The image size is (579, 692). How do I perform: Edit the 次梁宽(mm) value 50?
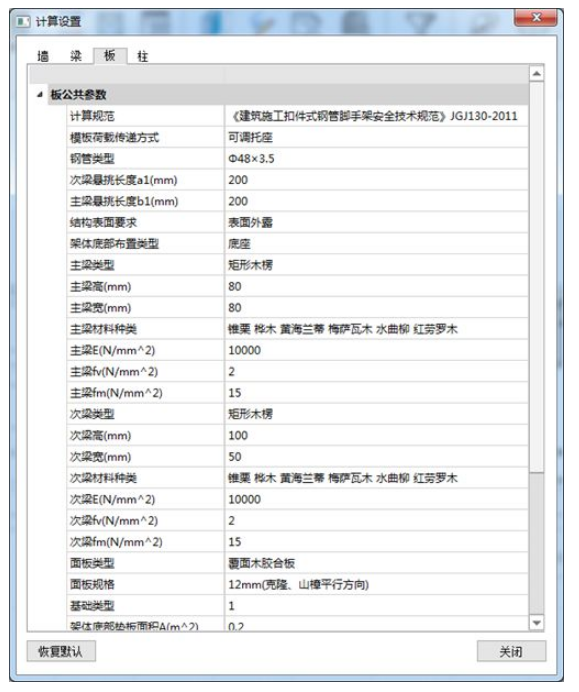point(376,457)
